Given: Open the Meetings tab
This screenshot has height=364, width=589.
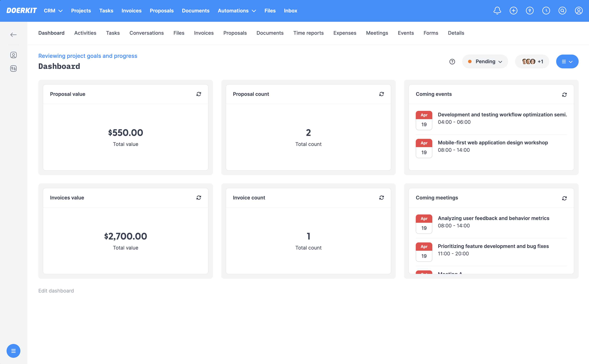Looking at the screenshot, I should 377,33.
